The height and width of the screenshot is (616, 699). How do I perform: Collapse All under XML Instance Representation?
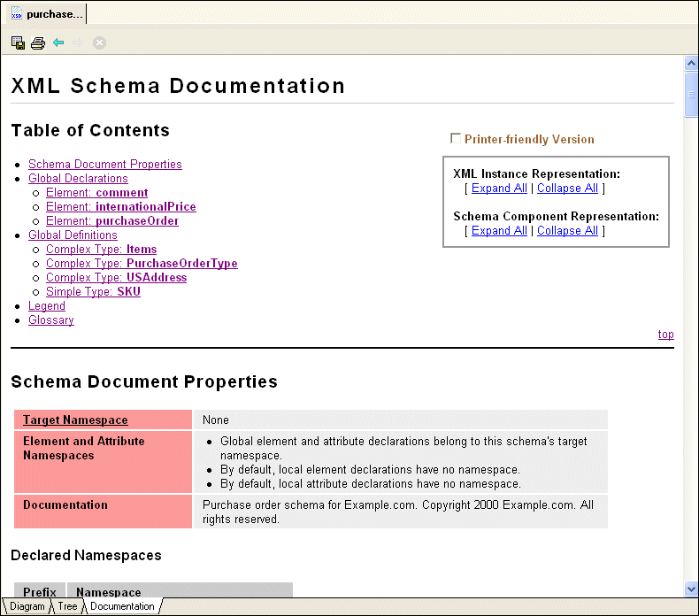tap(567, 189)
